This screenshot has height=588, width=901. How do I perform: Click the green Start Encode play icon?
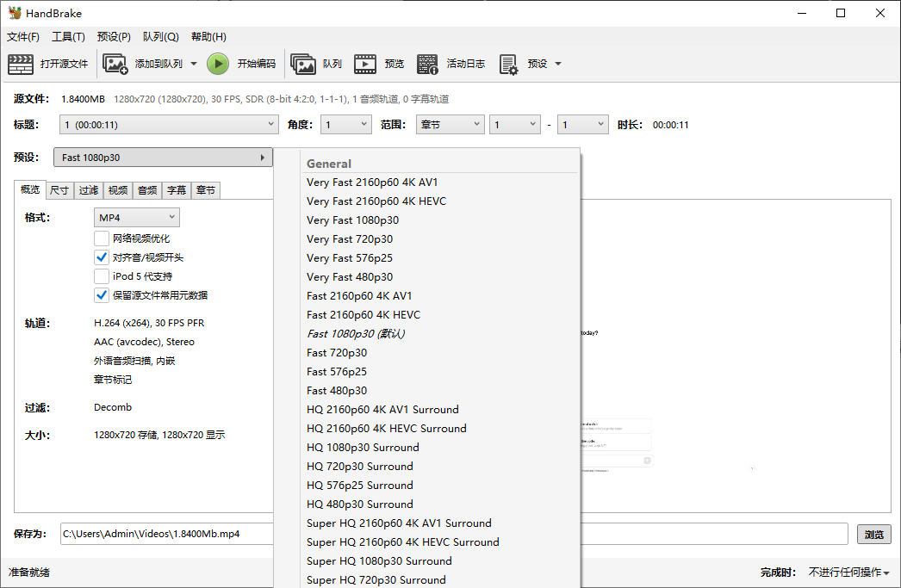218,64
